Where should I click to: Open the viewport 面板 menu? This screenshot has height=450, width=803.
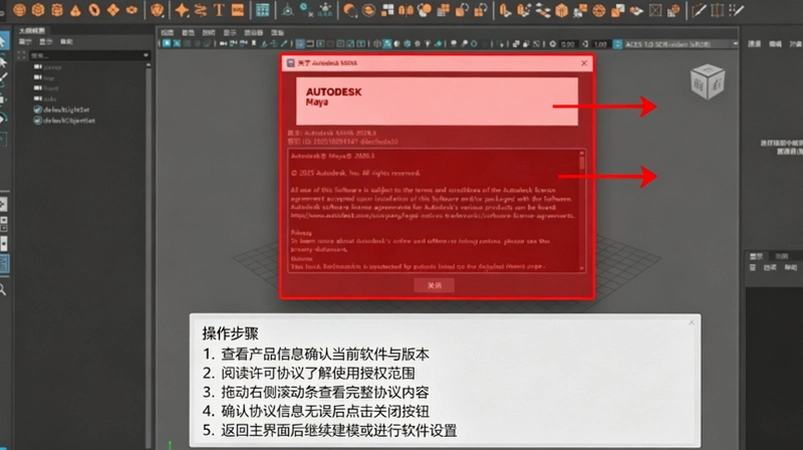coord(277,33)
